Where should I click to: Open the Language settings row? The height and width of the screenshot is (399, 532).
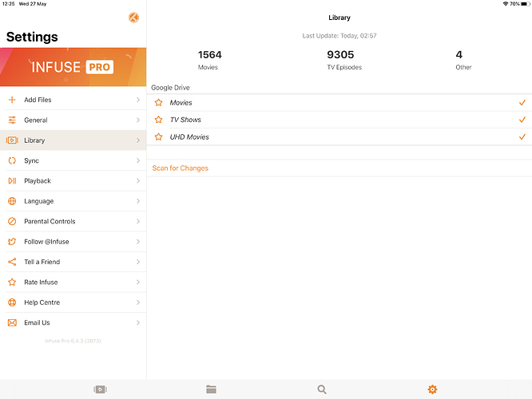pos(73,201)
